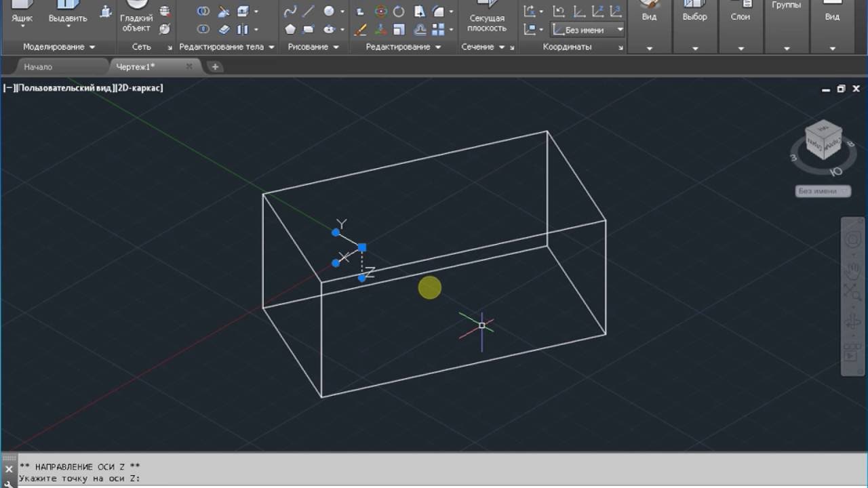Click the X axis grip of UCS
The image size is (868, 488).
coord(336,263)
